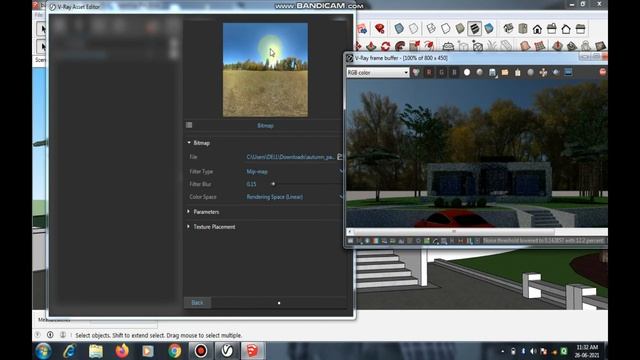Switch to the Bandicam recorder taskbar icon
Screen dimensions: 640x360
point(200,351)
